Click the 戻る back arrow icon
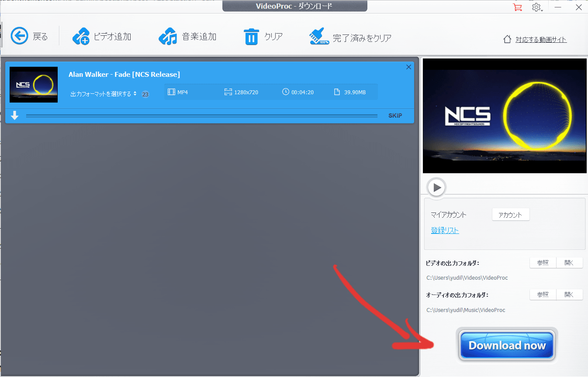The height and width of the screenshot is (377, 588). (x=19, y=36)
